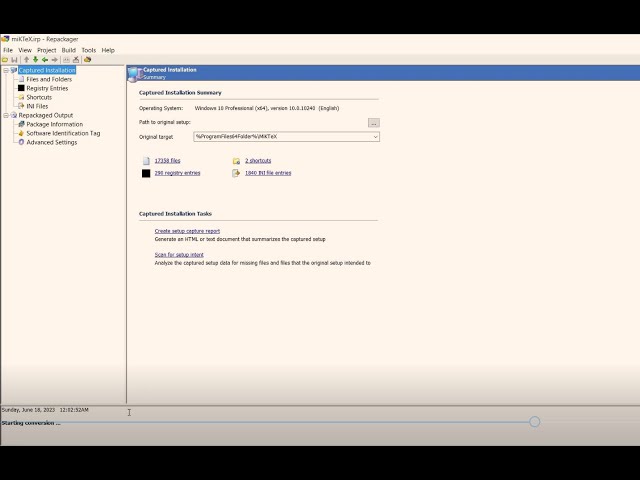Select Advanced Settings tree item
640x480 pixels.
(52, 142)
